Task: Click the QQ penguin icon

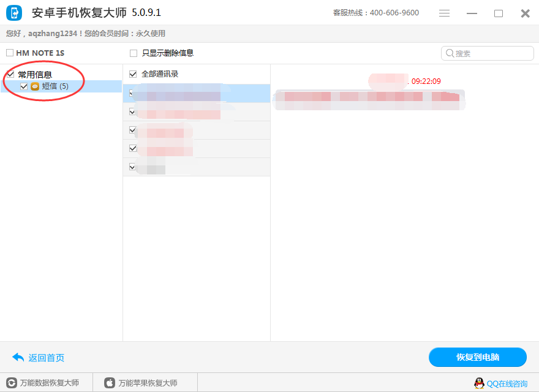Action: pos(479,383)
